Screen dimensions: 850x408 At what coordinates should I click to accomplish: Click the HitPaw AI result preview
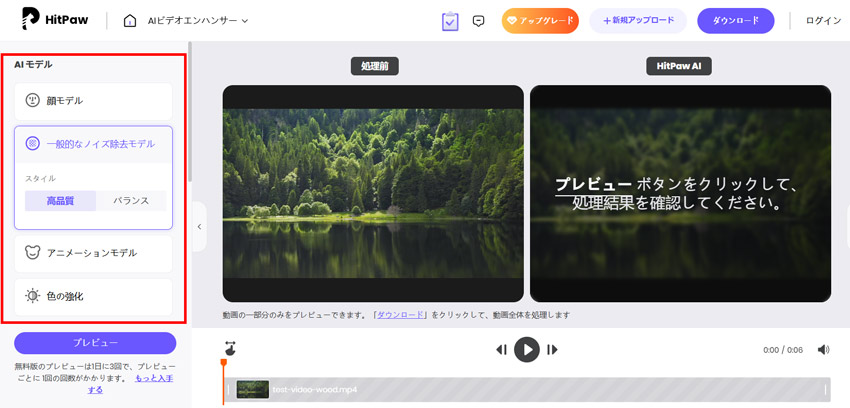680,193
